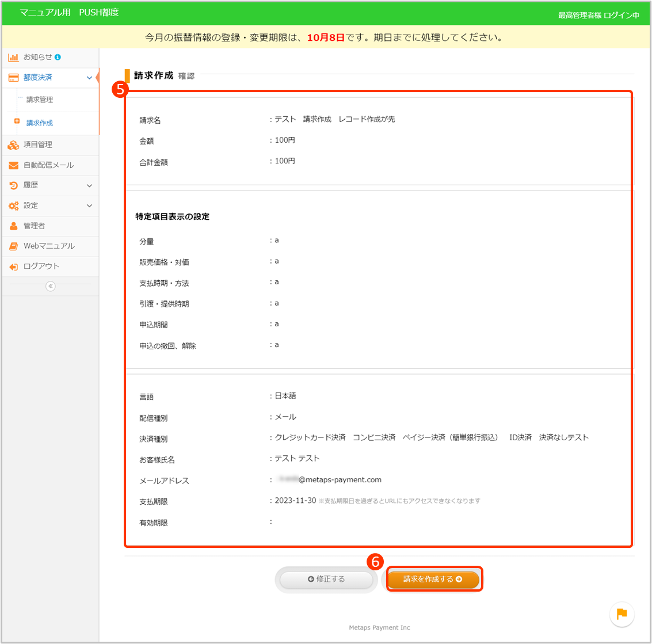Collapse the sidebar with double-chevron button
The height and width of the screenshot is (644, 652).
51,286
